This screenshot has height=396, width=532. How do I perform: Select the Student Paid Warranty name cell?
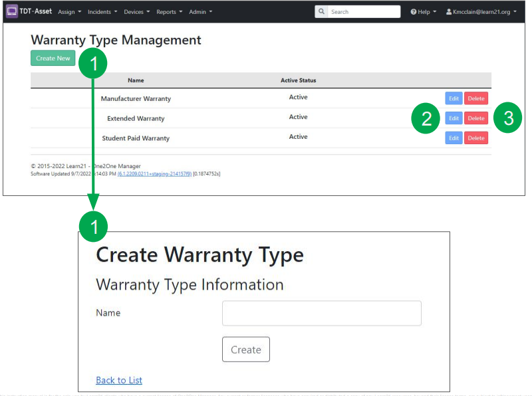(136, 138)
